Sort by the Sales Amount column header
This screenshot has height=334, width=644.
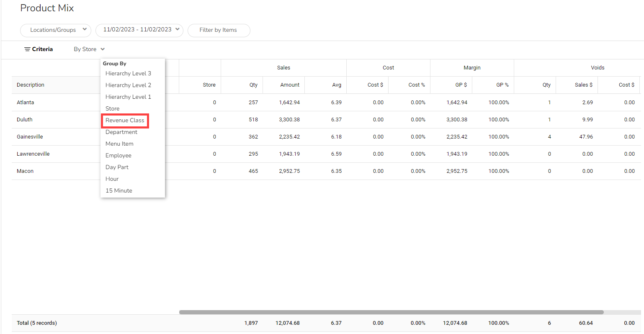[x=290, y=85]
